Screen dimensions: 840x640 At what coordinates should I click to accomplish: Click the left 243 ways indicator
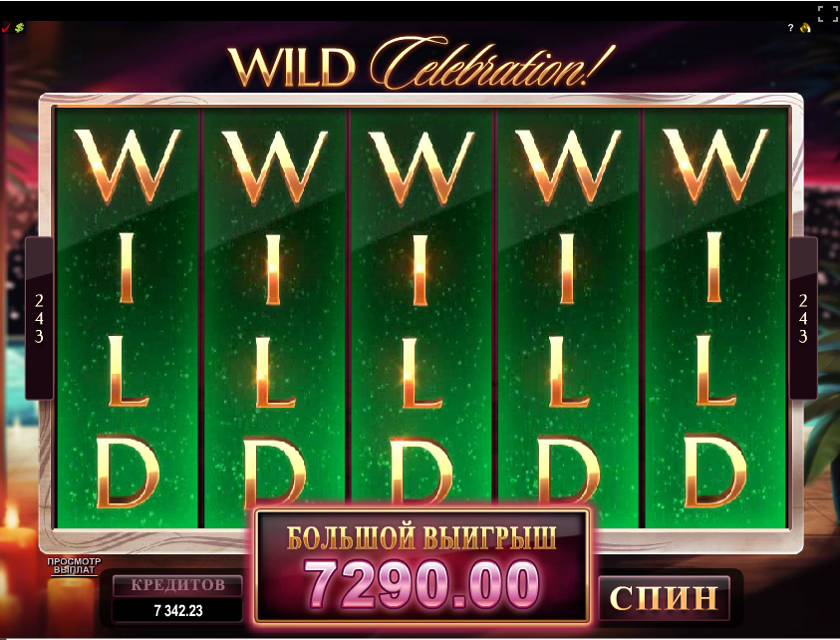pyautogui.click(x=39, y=318)
